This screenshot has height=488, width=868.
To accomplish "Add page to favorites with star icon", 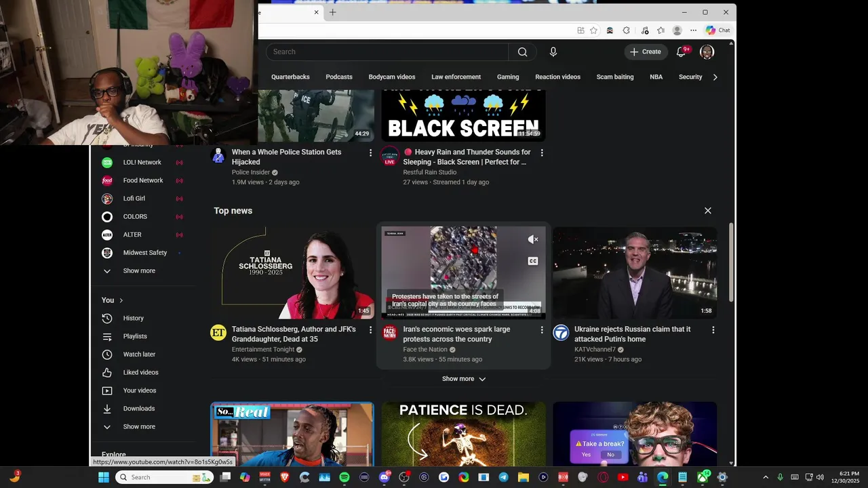I will [x=593, y=30].
